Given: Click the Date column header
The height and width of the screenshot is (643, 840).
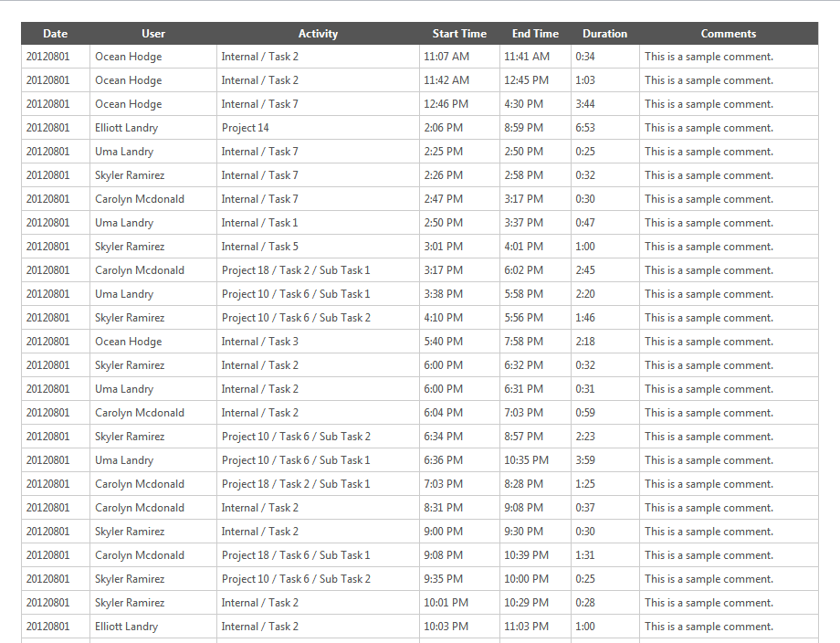Looking at the screenshot, I should click(x=55, y=33).
